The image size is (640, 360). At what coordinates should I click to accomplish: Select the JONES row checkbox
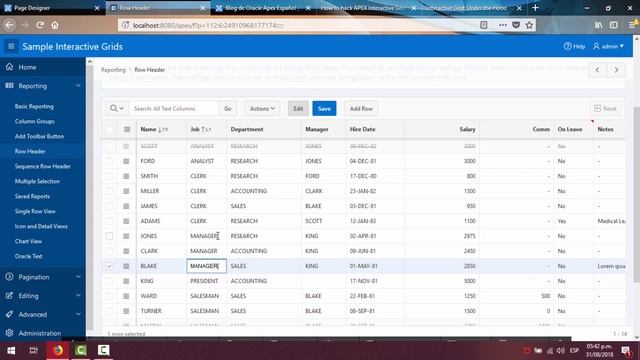[109, 236]
